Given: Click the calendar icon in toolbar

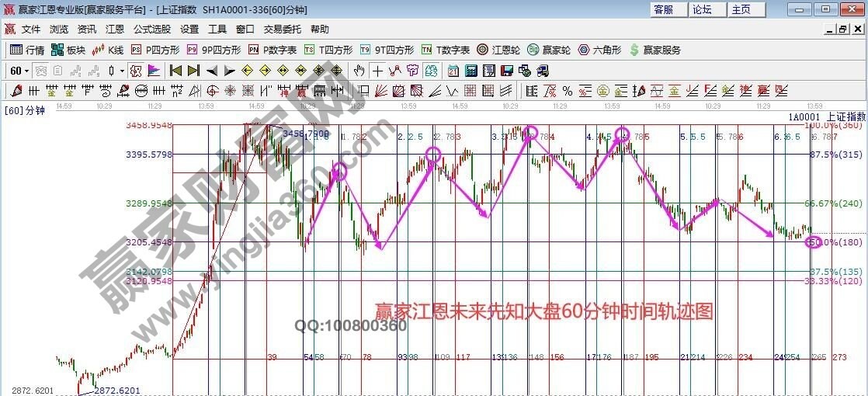Looking at the screenshot, I should 453,71.
